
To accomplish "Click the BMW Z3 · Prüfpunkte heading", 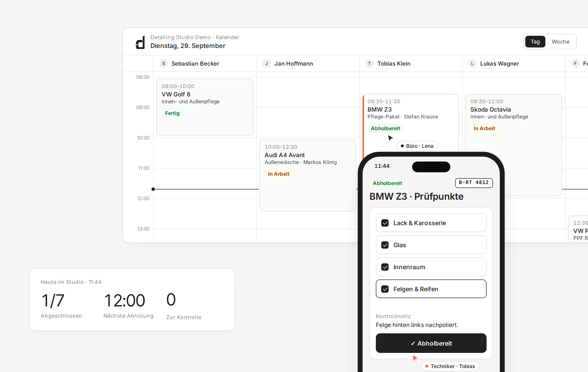I will point(416,197).
